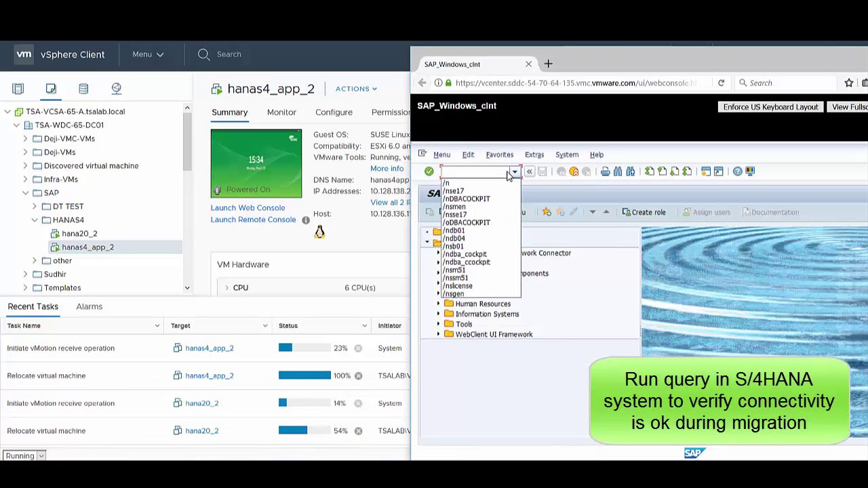Click the VM console thumbnail preview
Image resolution: width=868 pixels, height=488 pixels.
[x=256, y=163]
